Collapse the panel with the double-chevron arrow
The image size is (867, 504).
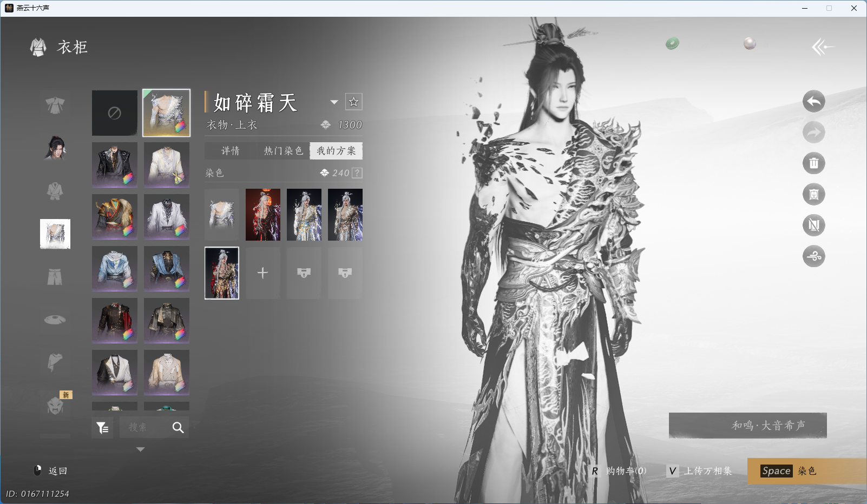coord(824,47)
